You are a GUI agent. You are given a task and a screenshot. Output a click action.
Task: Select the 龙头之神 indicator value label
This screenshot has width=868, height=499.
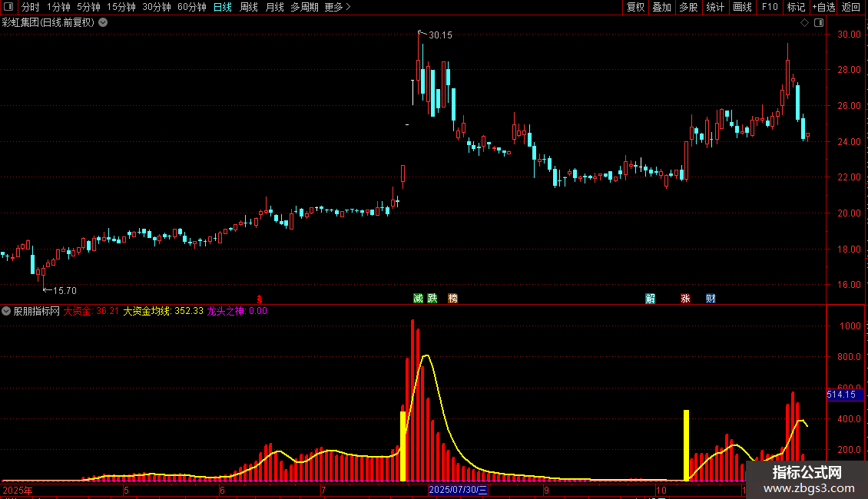[237, 311]
